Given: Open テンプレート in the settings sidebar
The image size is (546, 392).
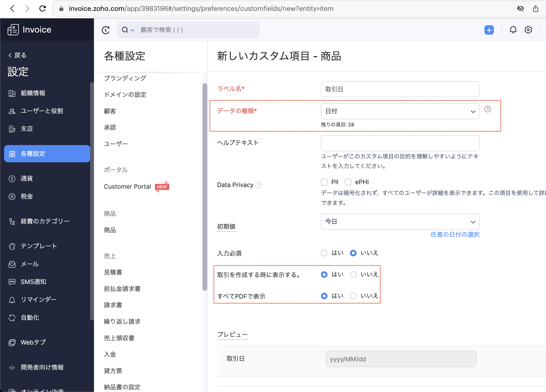Looking at the screenshot, I should click(38, 246).
